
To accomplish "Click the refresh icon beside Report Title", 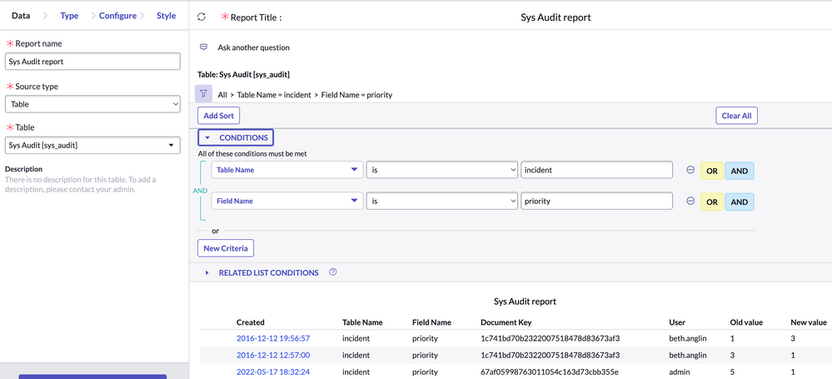I will pos(201,17).
